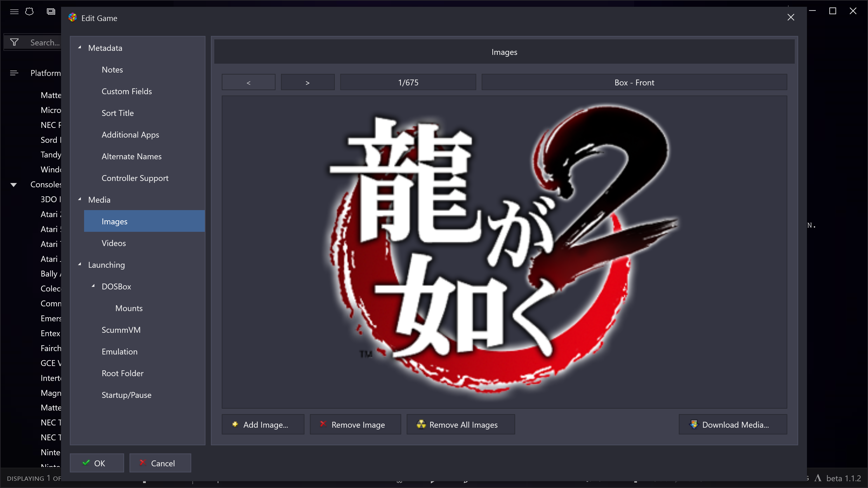The height and width of the screenshot is (488, 868).
Task: Click the Remove Image button
Action: pyautogui.click(x=355, y=424)
